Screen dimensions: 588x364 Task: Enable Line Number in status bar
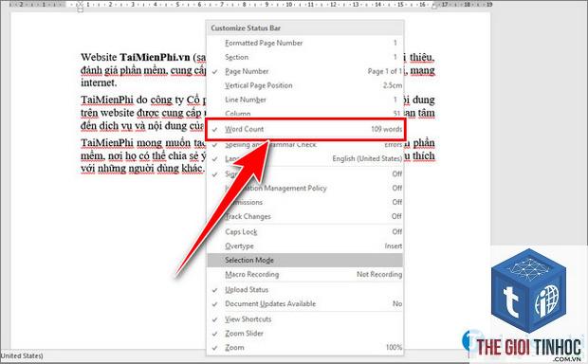tap(305, 100)
